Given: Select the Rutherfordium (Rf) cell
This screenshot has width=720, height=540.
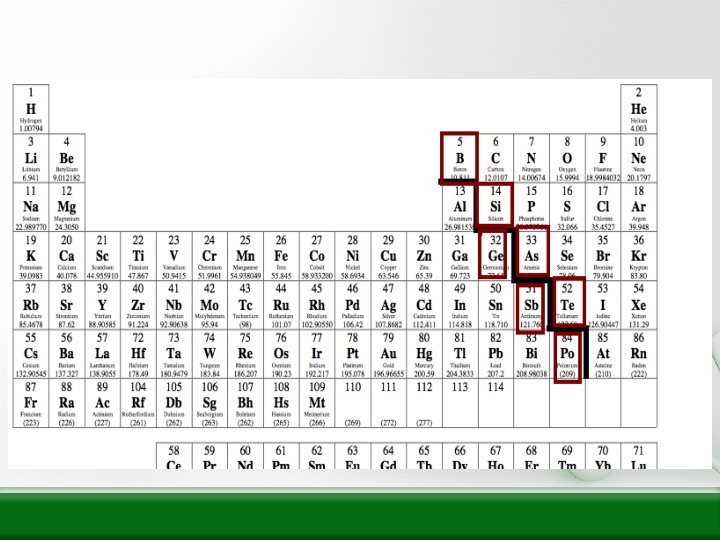Looking at the screenshot, I should [x=138, y=403].
